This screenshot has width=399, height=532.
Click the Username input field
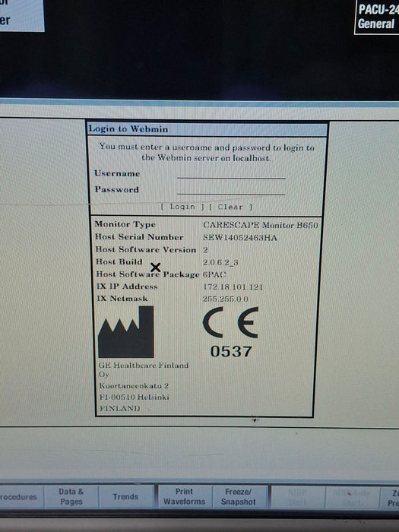coord(231,173)
